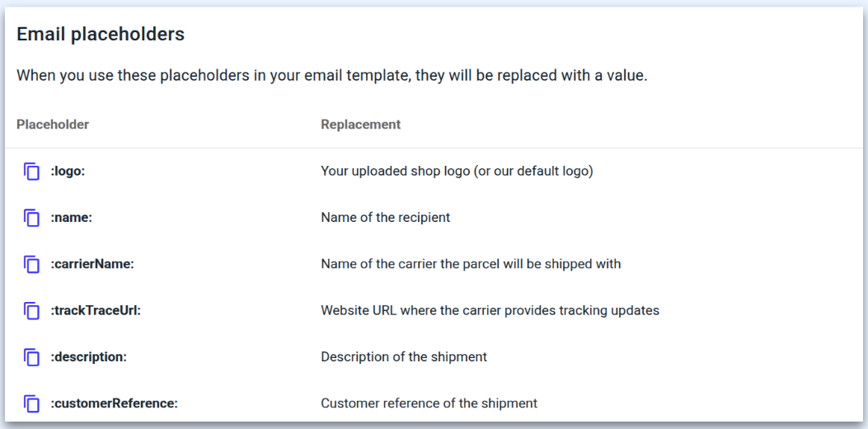This screenshot has height=429, width=868.
Task: Select the :customerReference: placeholder text
Action: [x=114, y=403]
